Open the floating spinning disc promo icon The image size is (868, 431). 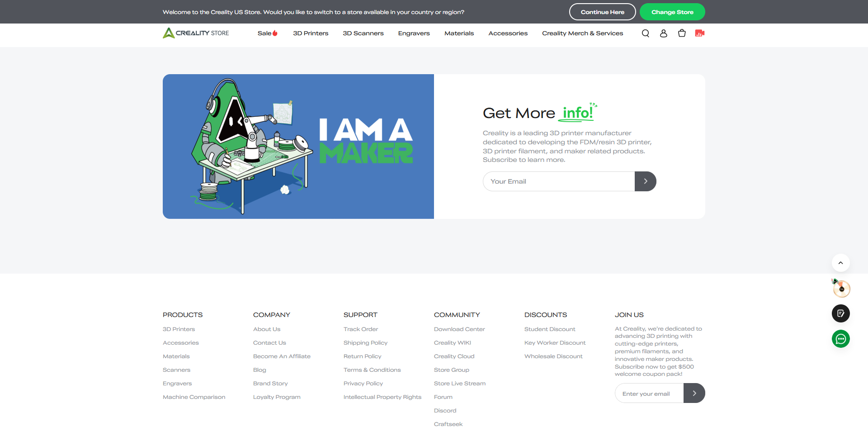point(841,288)
